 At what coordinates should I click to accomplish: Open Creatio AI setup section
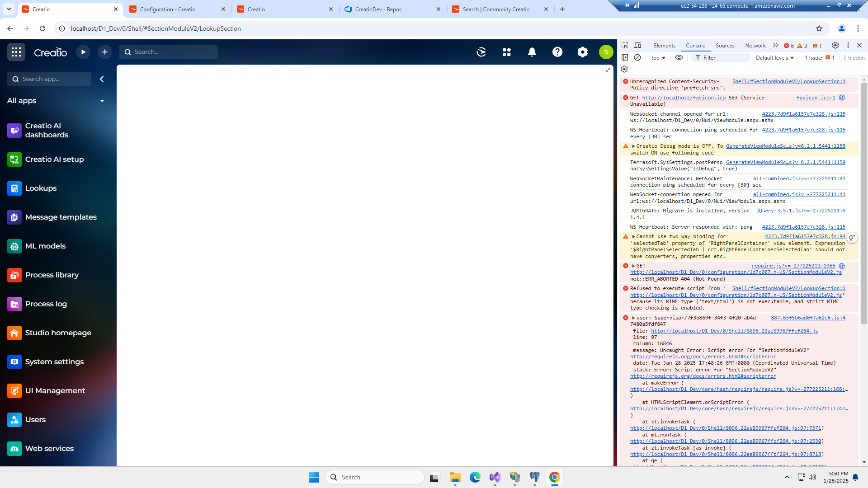tap(58, 160)
